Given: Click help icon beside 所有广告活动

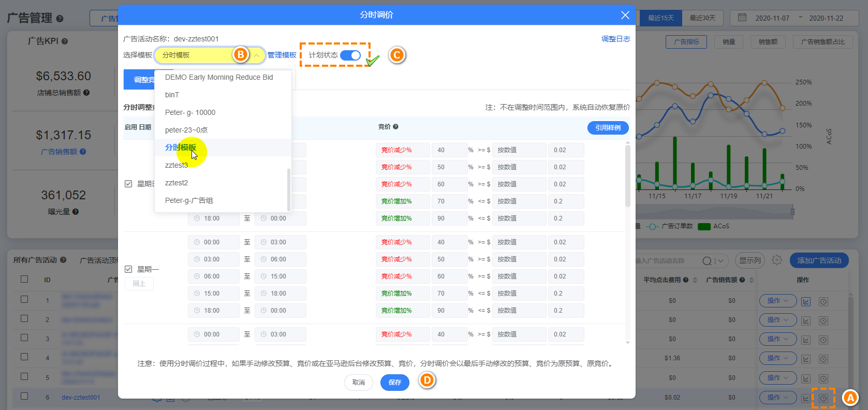Looking at the screenshot, I should pos(63,260).
